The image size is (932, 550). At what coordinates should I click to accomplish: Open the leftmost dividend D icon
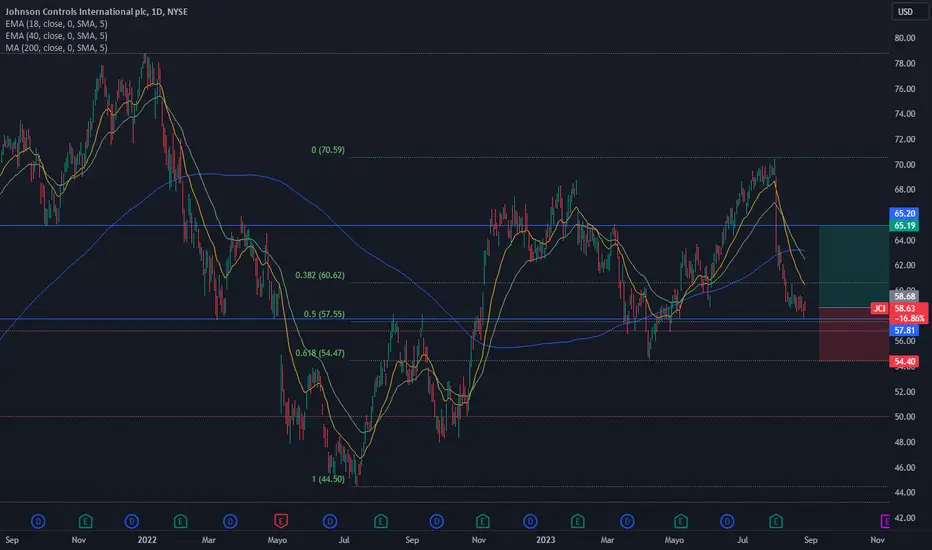click(38, 521)
